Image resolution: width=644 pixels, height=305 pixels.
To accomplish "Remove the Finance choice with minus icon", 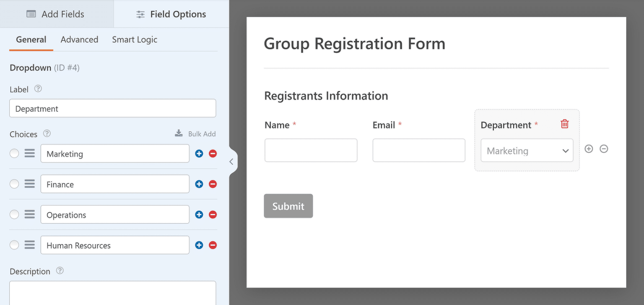I will point(213,184).
